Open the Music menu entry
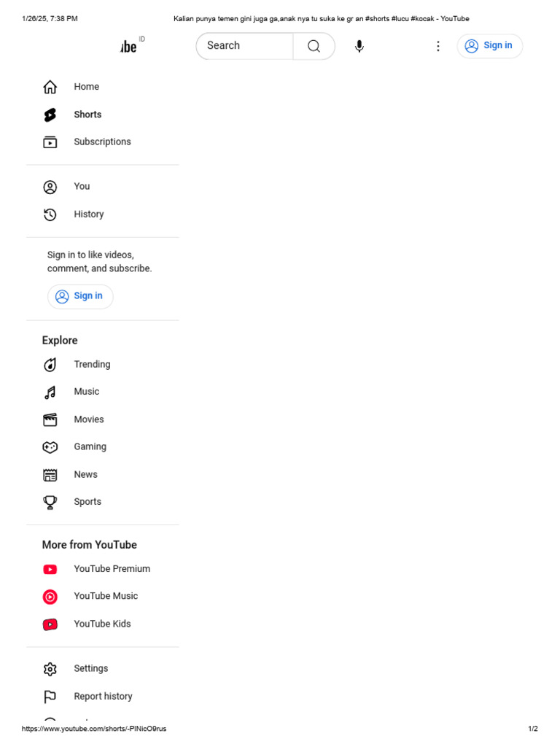 click(87, 392)
